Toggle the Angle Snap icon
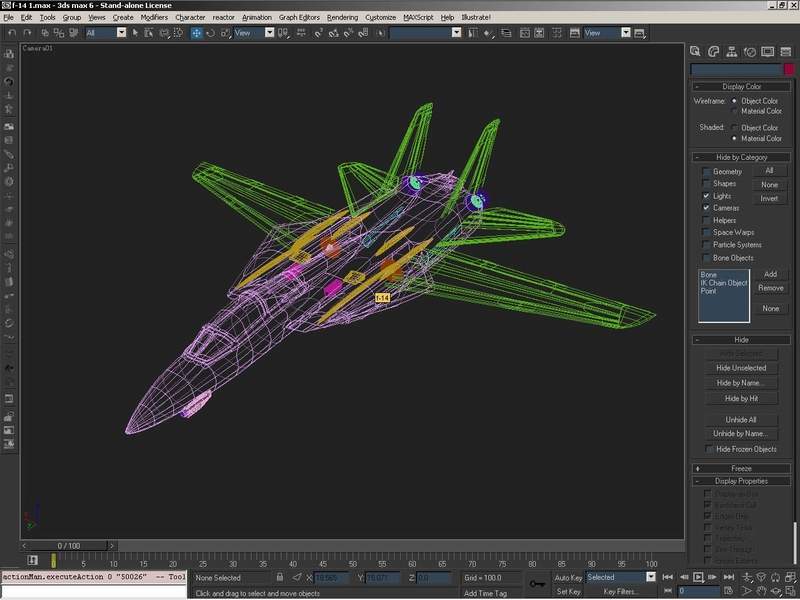This screenshot has width=800, height=600. 334,33
